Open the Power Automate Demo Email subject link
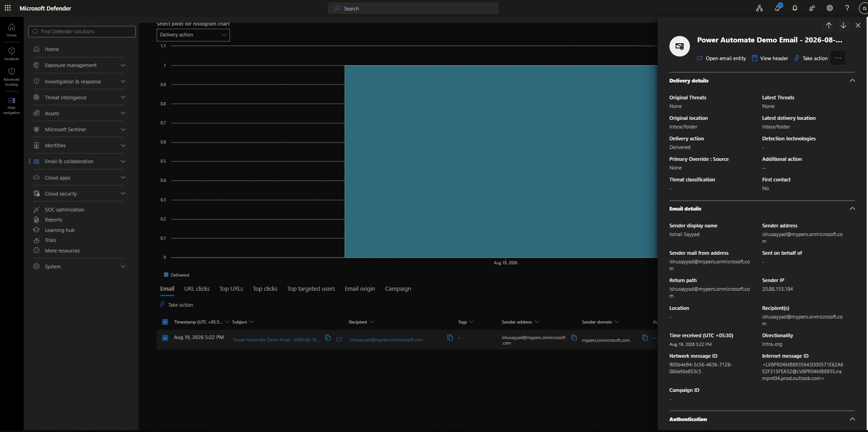The width and height of the screenshot is (868, 432). 276,340
